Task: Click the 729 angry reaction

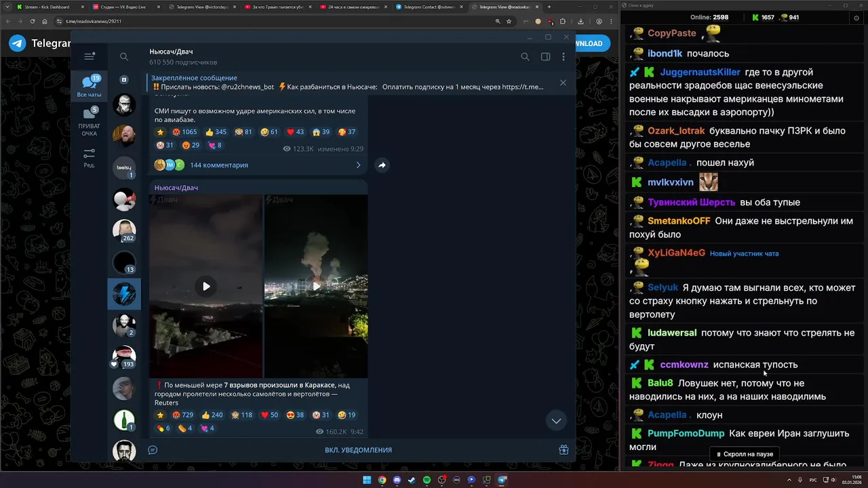Action: pyautogui.click(x=183, y=415)
